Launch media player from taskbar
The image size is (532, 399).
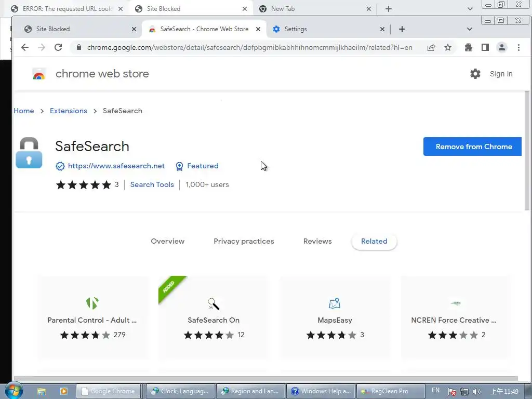(63, 391)
